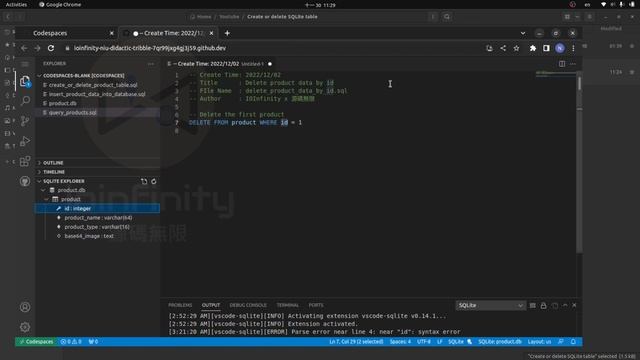640x360 pixels.
Task: Open insert_product_data_into_database.sql file
Action: point(97,94)
